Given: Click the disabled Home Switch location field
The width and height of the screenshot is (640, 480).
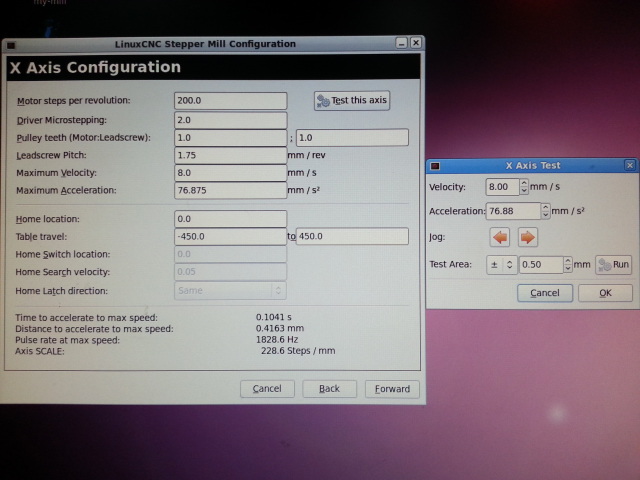Looking at the screenshot, I should point(230,254).
